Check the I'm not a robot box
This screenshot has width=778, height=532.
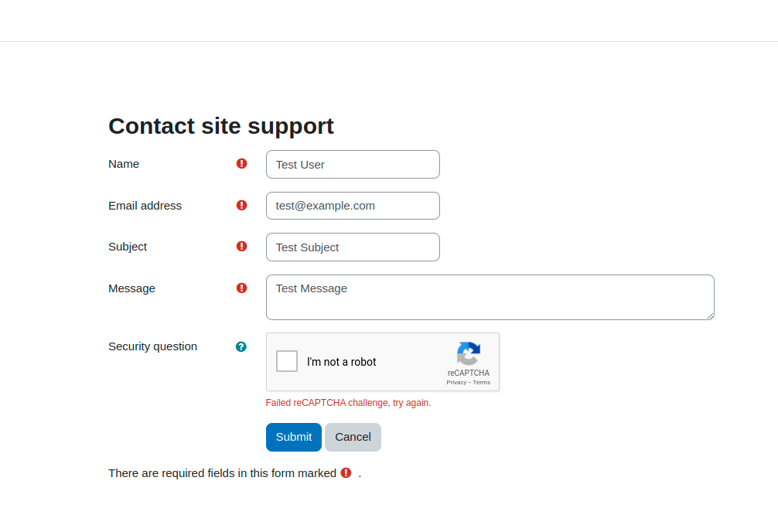coord(287,361)
